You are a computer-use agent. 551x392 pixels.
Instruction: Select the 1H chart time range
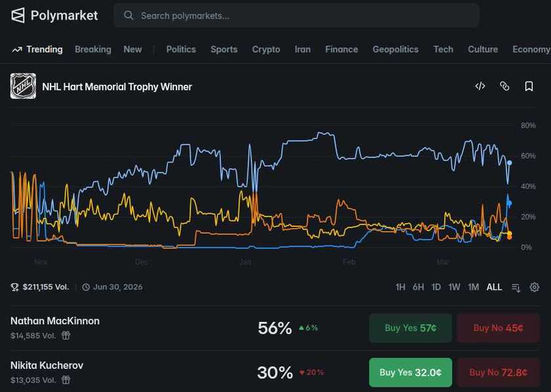tap(400, 287)
